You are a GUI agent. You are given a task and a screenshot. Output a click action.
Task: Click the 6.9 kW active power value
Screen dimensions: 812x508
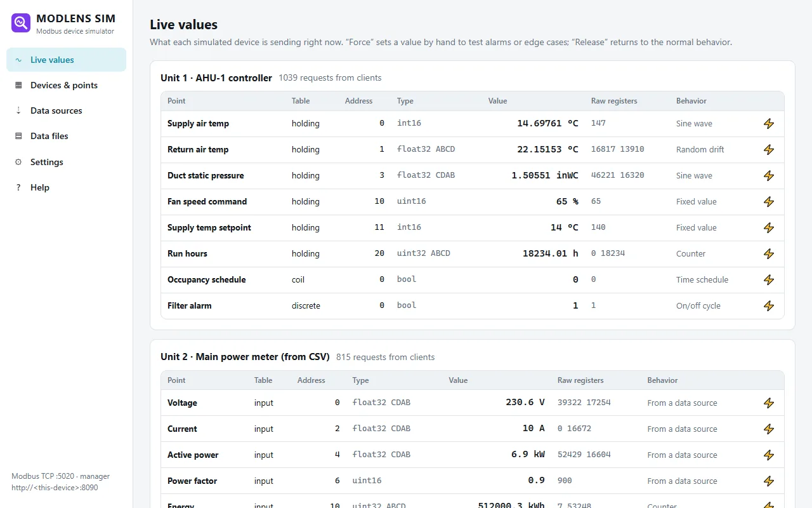pyautogui.click(x=528, y=455)
